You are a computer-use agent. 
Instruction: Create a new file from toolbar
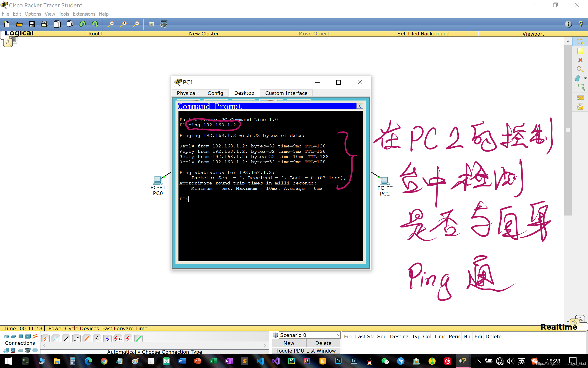click(7, 24)
